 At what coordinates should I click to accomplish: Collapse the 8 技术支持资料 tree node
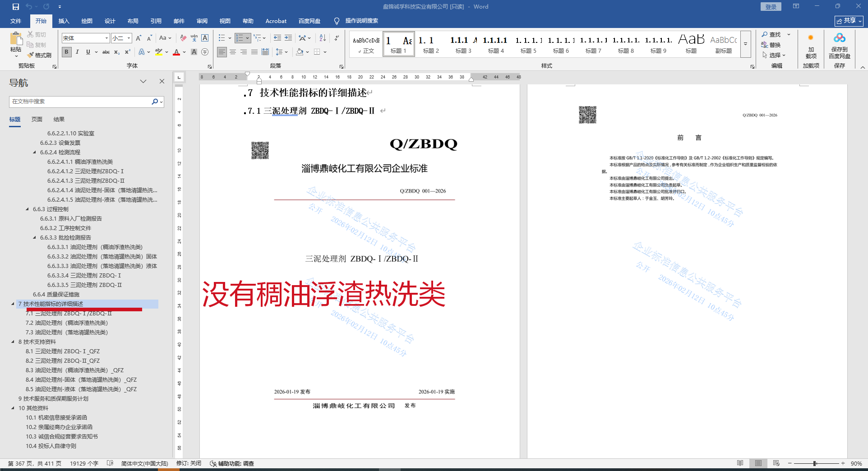13,342
